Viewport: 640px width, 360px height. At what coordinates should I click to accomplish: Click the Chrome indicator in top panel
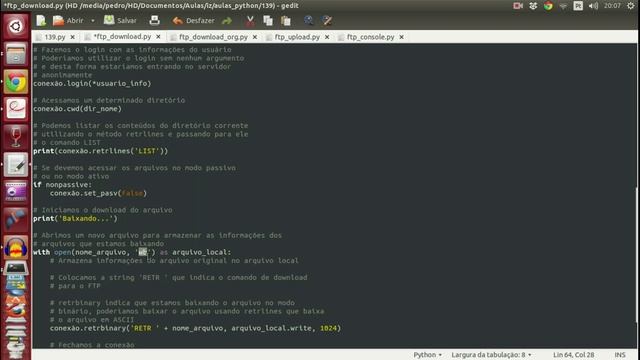[548, 6]
